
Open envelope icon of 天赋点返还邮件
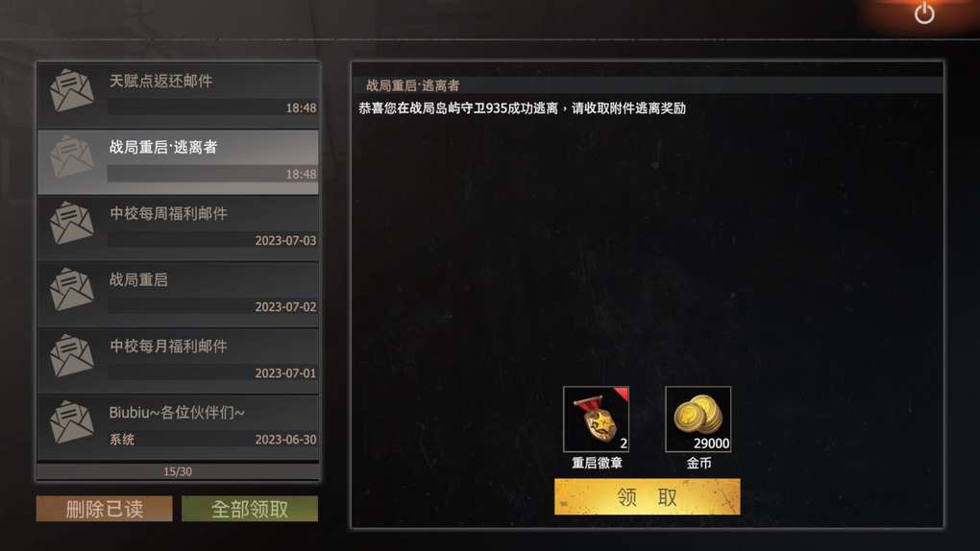[72, 91]
